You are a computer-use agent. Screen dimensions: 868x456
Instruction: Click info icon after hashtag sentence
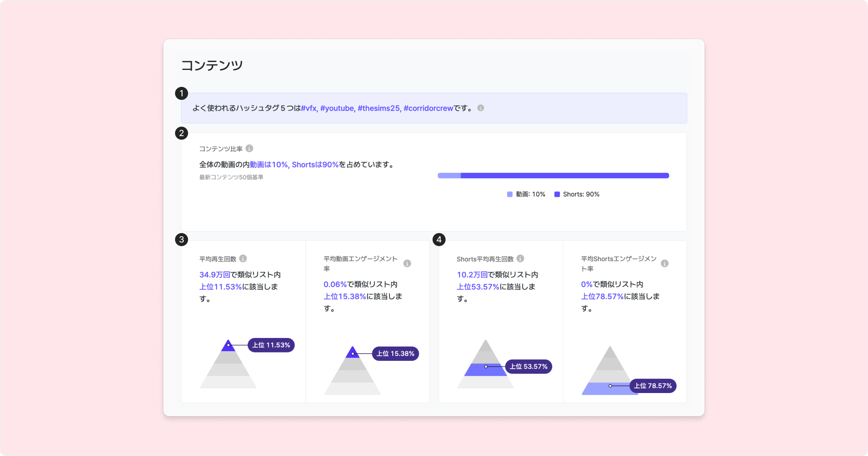481,108
